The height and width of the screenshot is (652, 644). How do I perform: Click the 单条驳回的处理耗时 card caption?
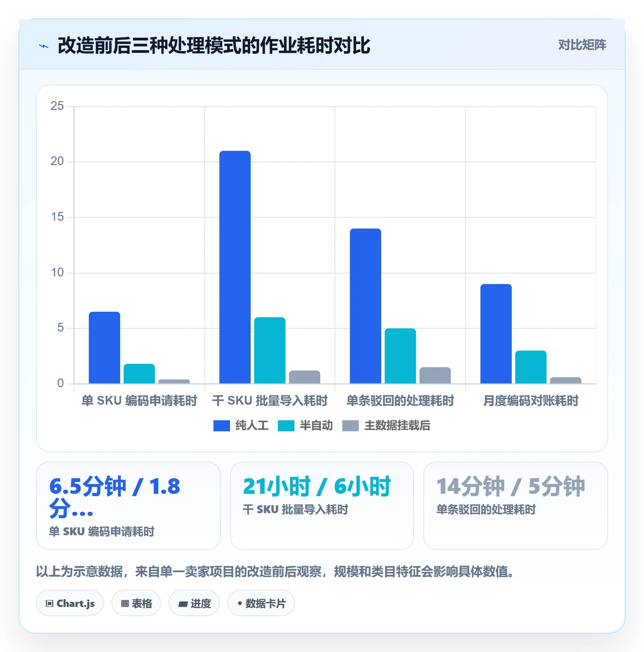click(x=486, y=509)
